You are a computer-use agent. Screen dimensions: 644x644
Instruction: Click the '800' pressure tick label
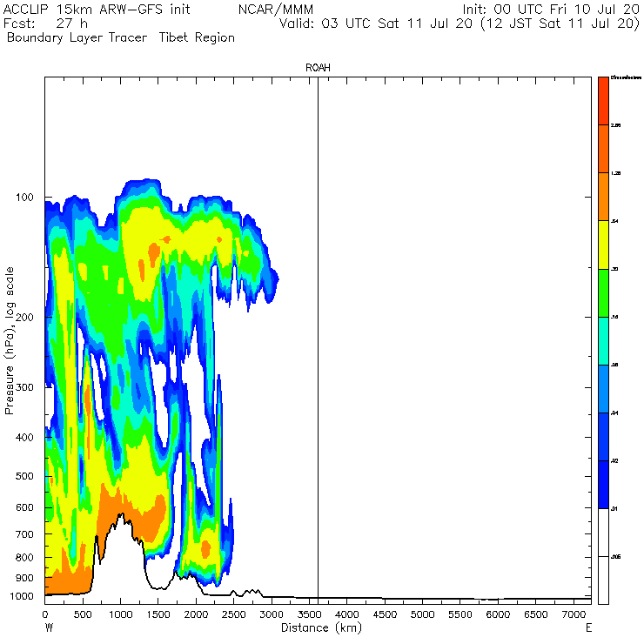(x=24, y=557)
